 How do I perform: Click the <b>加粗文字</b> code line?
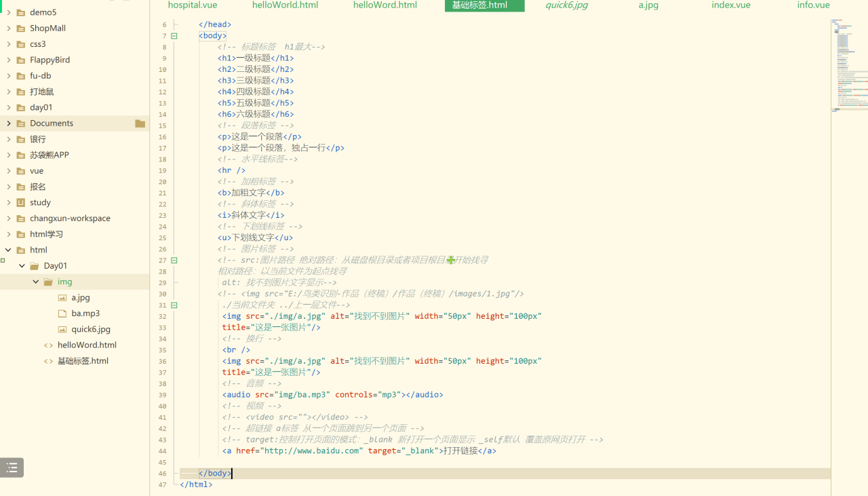pyautogui.click(x=251, y=193)
